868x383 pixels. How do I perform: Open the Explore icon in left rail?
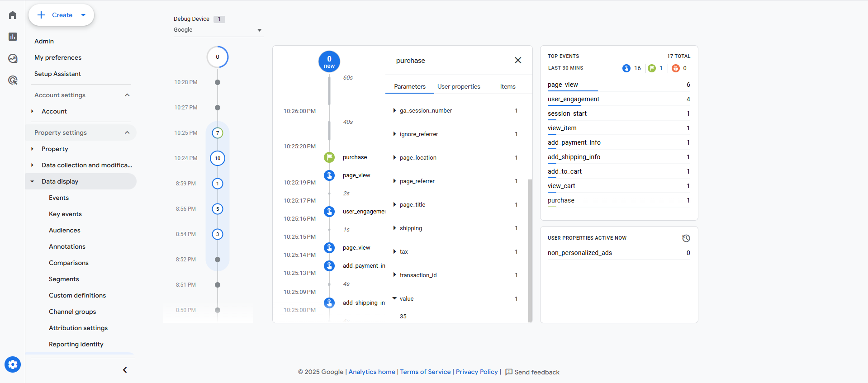point(13,58)
